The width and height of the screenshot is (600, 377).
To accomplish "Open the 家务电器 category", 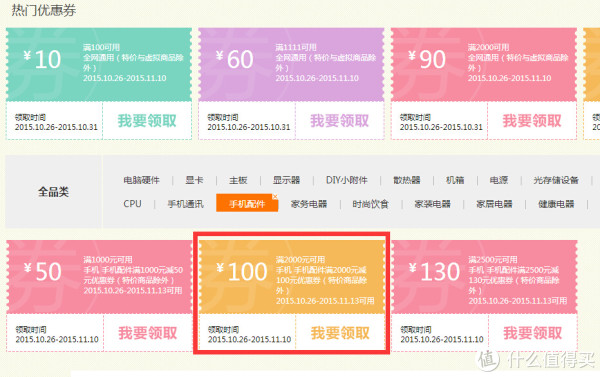I will point(309,204).
